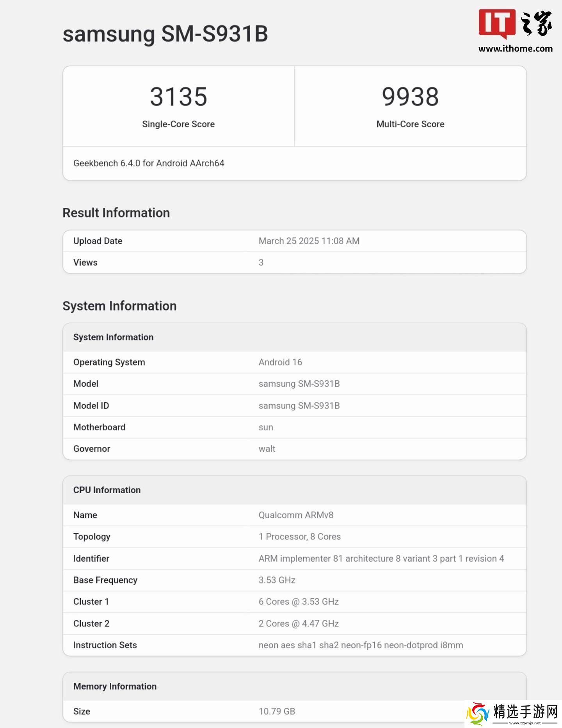The width and height of the screenshot is (562, 728).
Task: Select the Motherboard value sun
Action: point(266,427)
